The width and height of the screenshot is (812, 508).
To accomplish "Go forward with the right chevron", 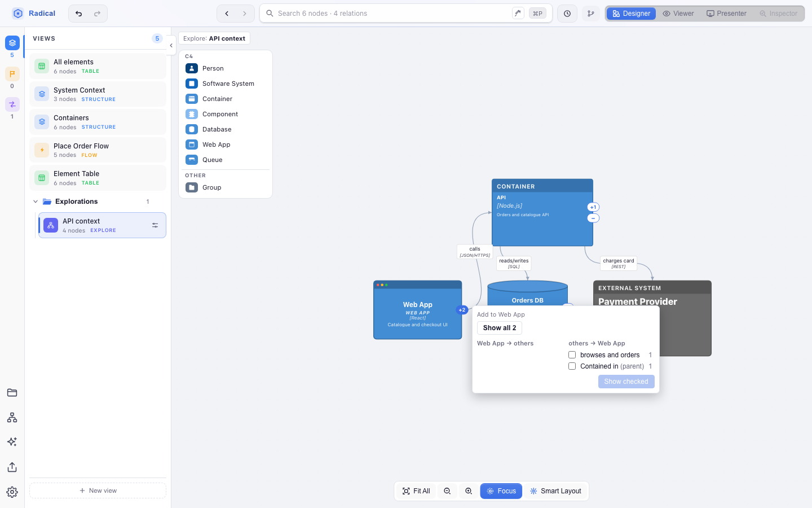I will (x=245, y=14).
